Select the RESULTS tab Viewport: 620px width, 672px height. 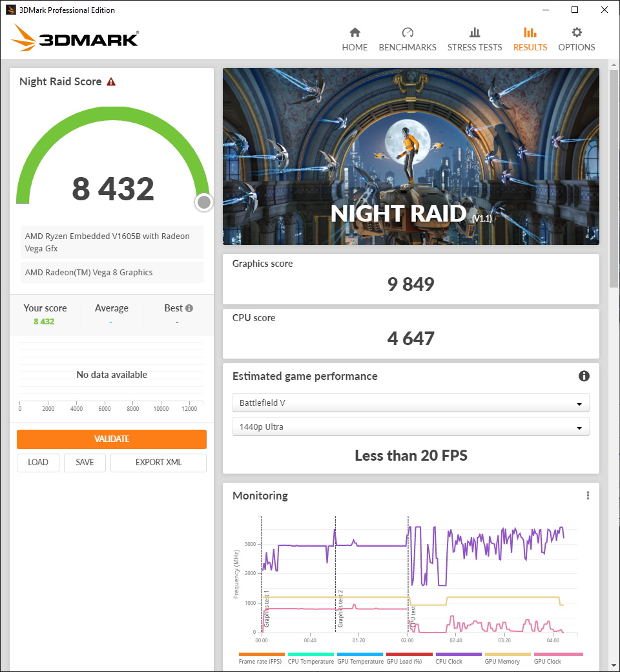[x=530, y=39]
